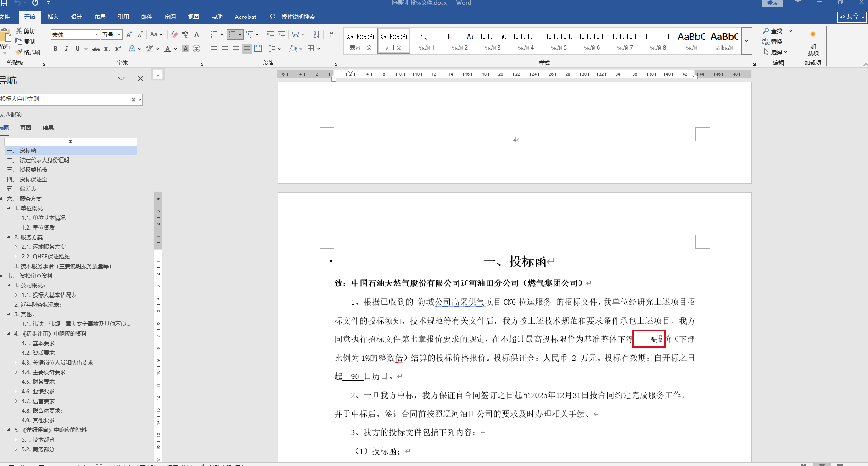Image resolution: width=868 pixels, height=466 pixels.
Task: Toggle italic formatting
Action: coord(67,49)
